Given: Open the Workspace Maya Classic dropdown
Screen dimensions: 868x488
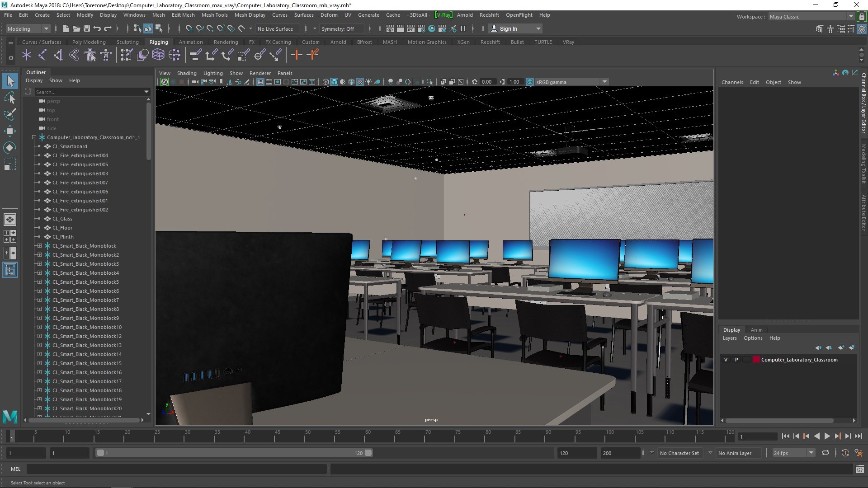Looking at the screenshot, I should click(811, 17).
